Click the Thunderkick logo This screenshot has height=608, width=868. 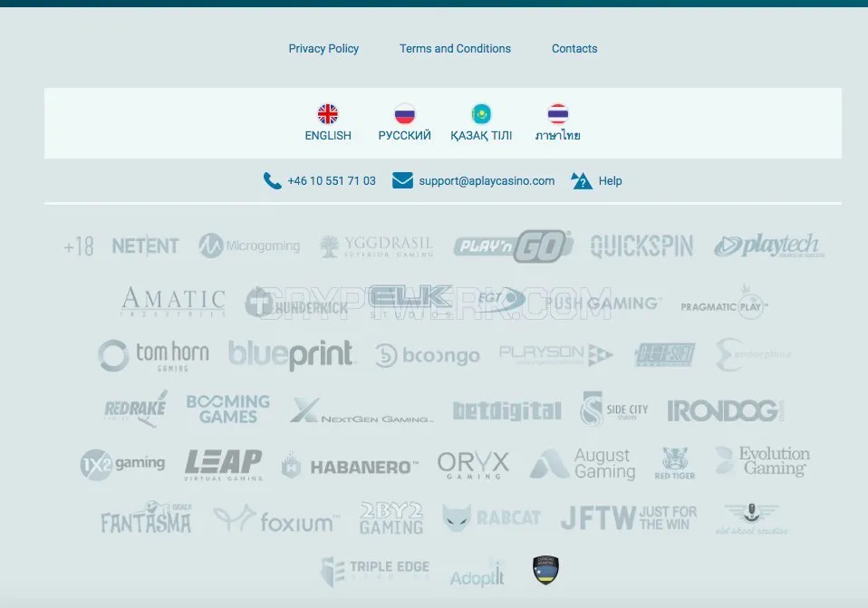[x=296, y=303]
